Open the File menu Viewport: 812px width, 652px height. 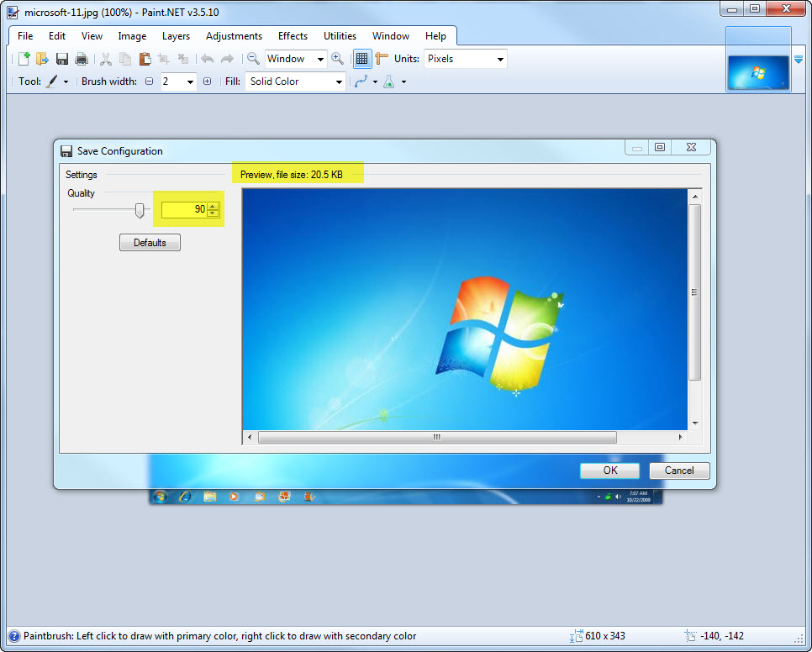[25, 35]
